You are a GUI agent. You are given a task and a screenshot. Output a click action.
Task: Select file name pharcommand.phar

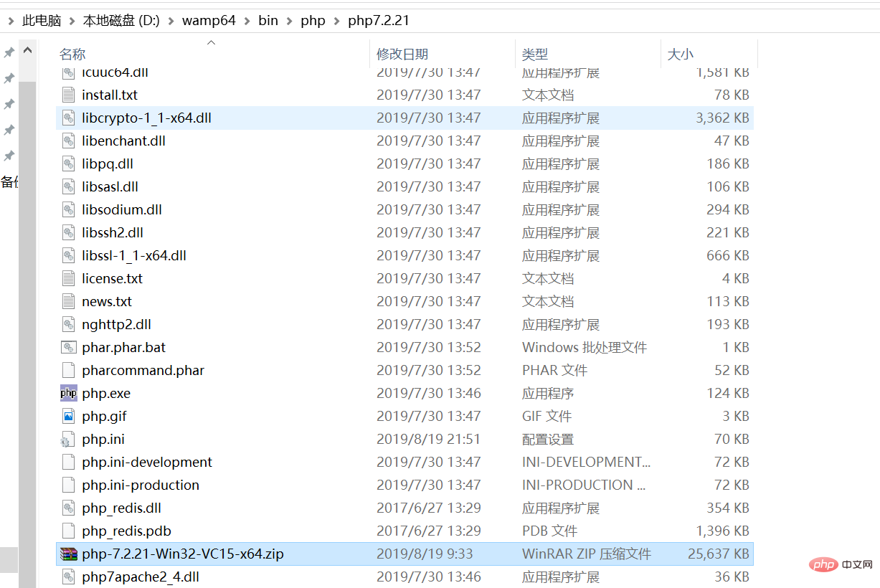143,370
